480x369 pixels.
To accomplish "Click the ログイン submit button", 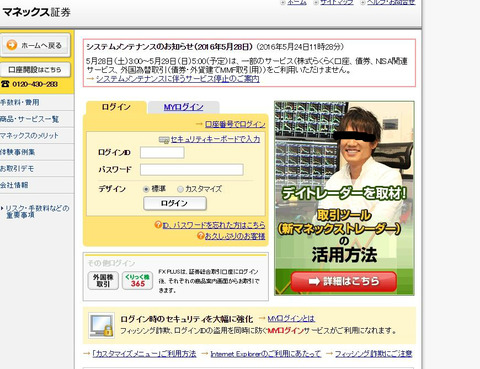I will click(175, 203).
